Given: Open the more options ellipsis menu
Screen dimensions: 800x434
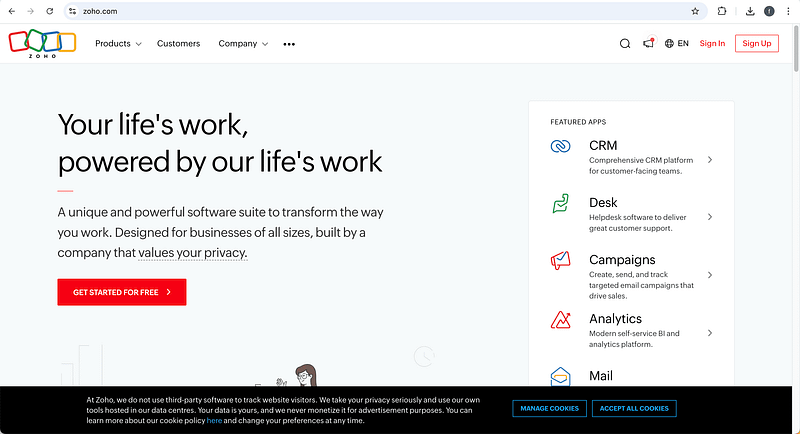Looking at the screenshot, I should coord(289,44).
